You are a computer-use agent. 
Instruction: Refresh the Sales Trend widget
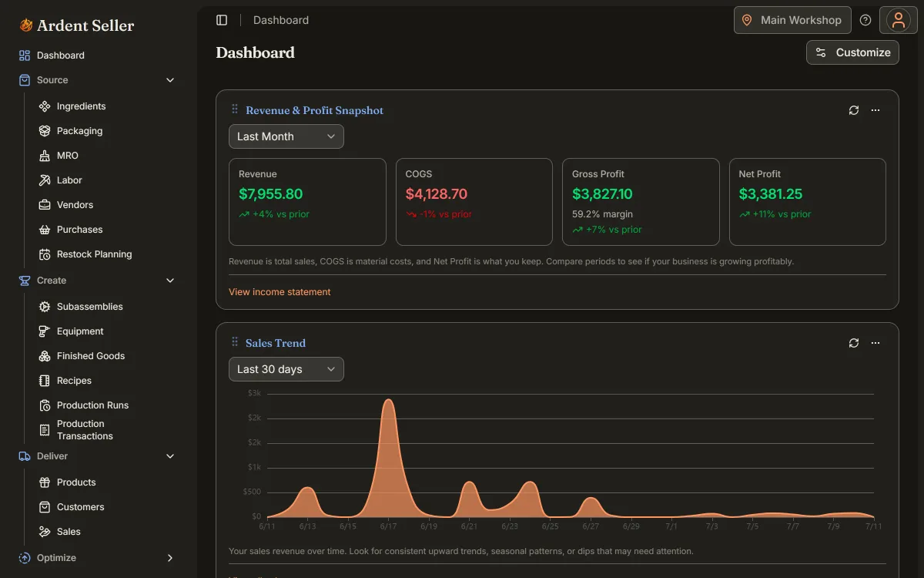coord(854,343)
